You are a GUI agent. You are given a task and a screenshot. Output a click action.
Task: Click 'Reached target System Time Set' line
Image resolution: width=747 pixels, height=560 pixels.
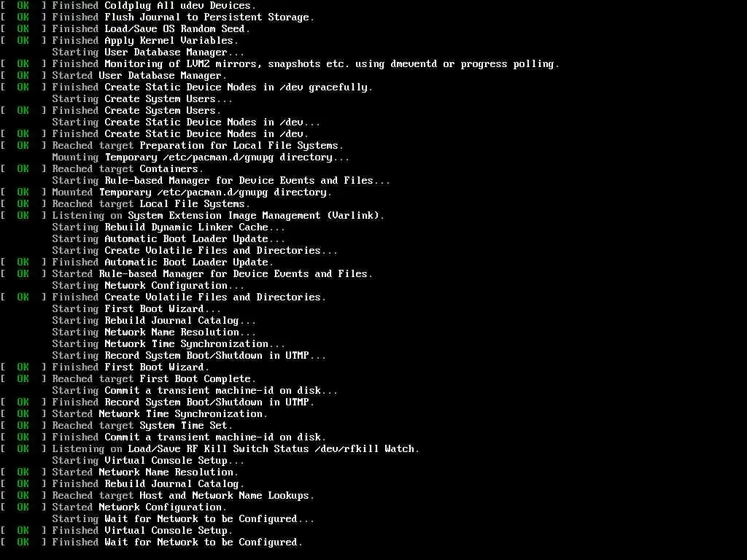tap(117, 426)
